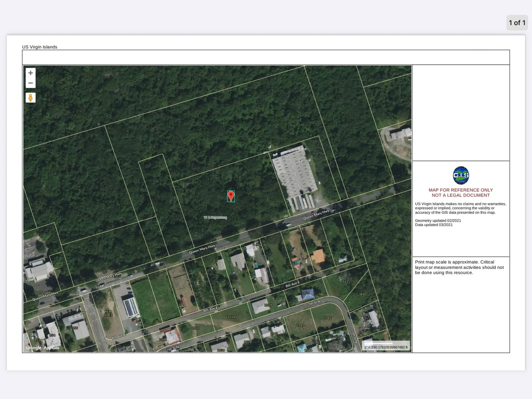532x399 pixels.
Task: Click the blue-roofed building on parcel 1020
Action: coord(307,294)
